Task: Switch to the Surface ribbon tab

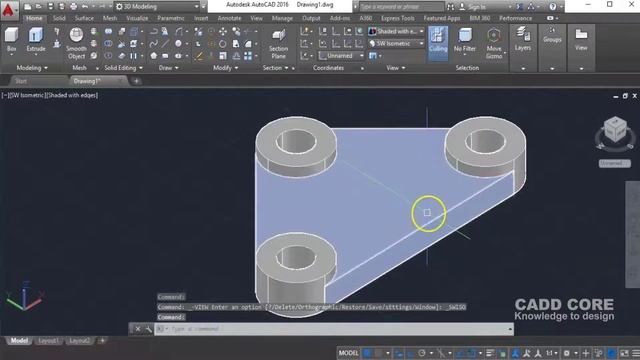Action: pos(84,18)
